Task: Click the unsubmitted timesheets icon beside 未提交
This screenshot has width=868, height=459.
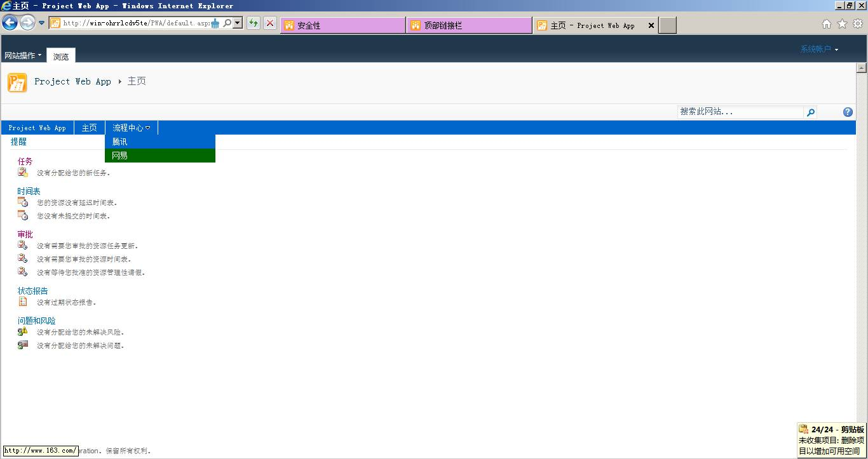Action: (23, 215)
